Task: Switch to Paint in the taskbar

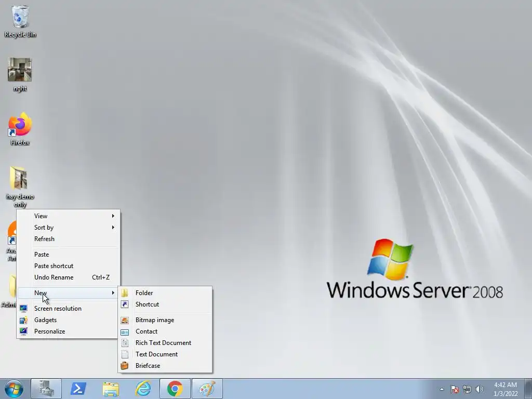Action: (207, 389)
